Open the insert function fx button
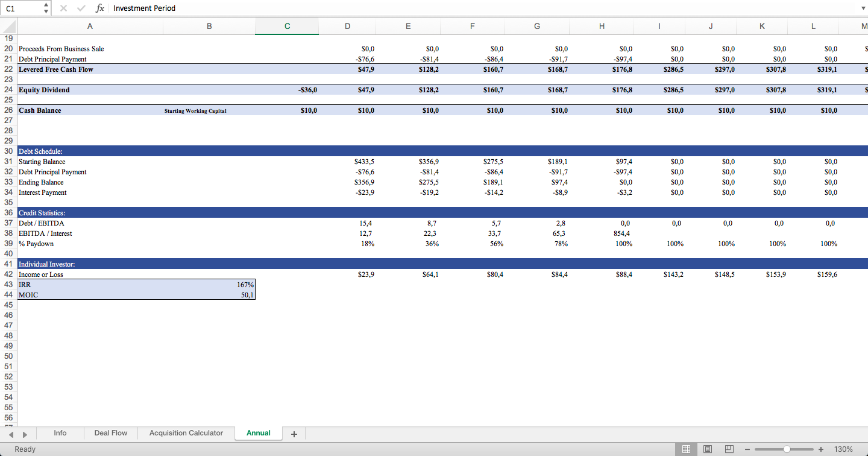 point(100,8)
